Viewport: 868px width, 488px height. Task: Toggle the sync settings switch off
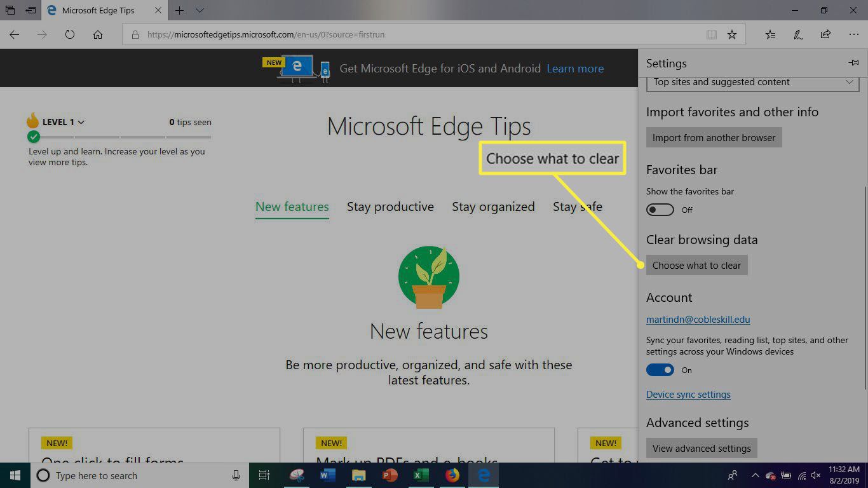point(660,370)
